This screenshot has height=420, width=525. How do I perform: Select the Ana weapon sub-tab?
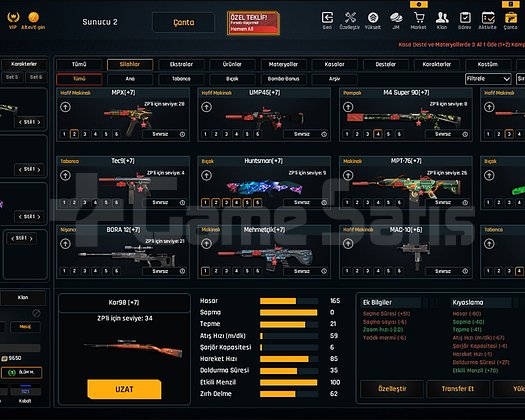[130, 79]
